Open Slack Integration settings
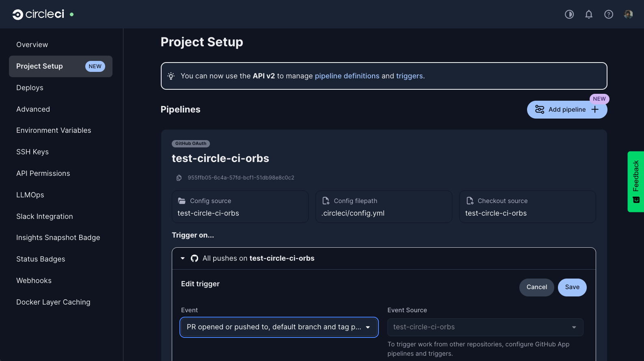The width and height of the screenshot is (644, 361). click(x=45, y=216)
